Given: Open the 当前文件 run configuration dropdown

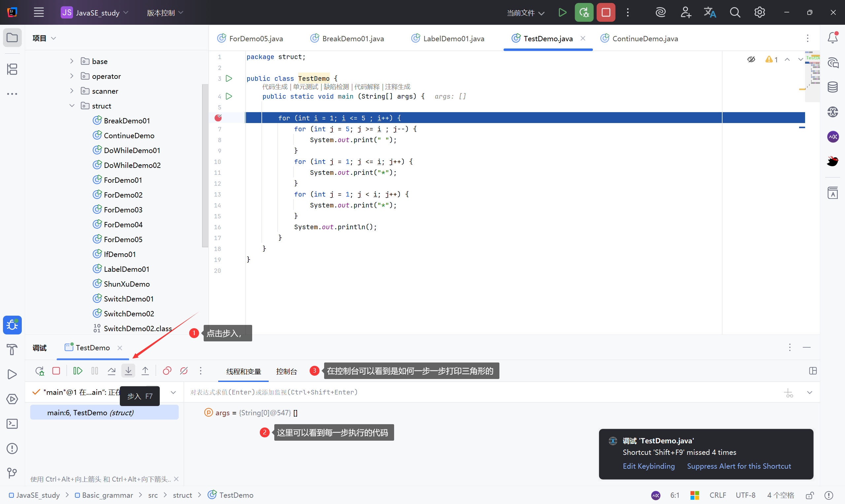Looking at the screenshot, I should [525, 13].
